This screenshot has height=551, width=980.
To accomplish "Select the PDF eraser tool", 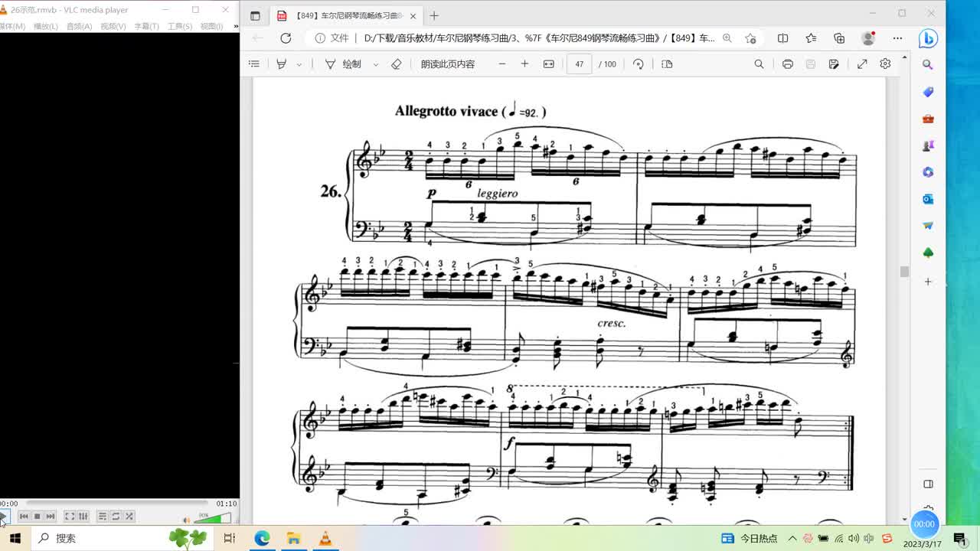I will click(x=396, y=64).
